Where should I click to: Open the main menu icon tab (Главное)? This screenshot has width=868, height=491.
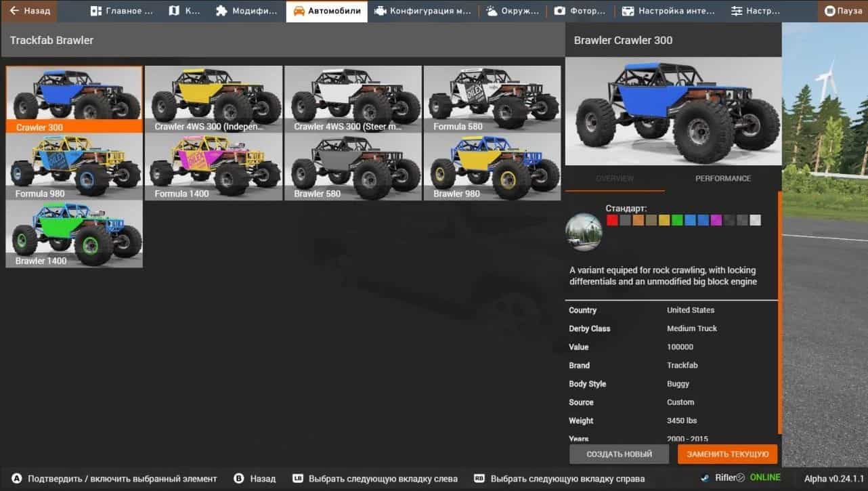(x=96, y=11)
